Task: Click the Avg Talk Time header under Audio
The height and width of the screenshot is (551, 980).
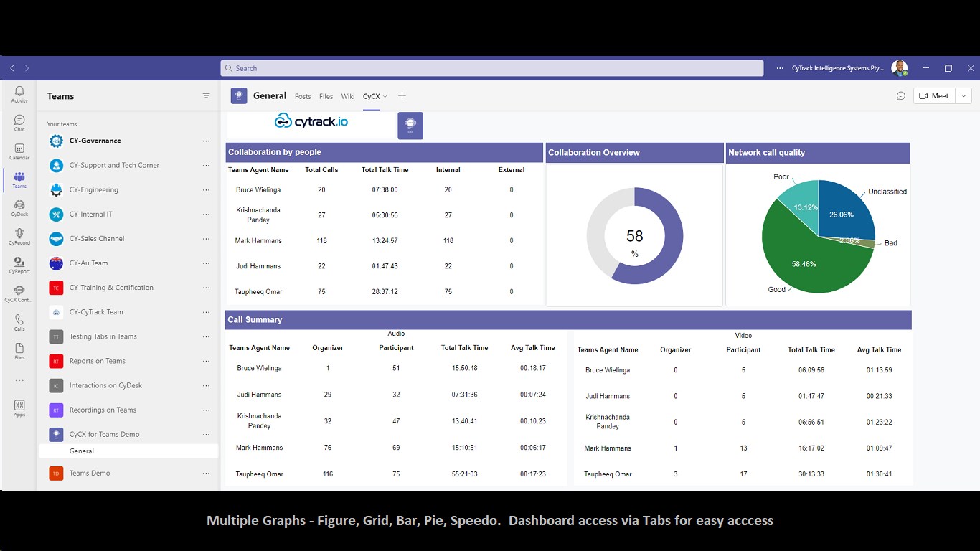Action: point(533,348)
